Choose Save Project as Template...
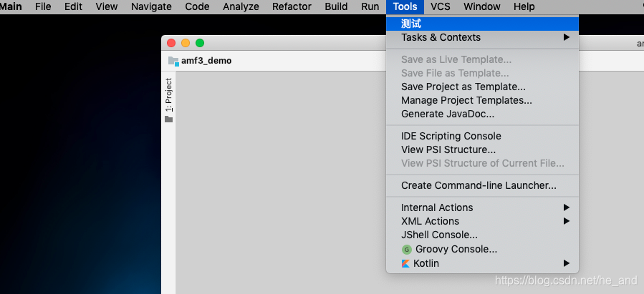 [x=482, y=87]
